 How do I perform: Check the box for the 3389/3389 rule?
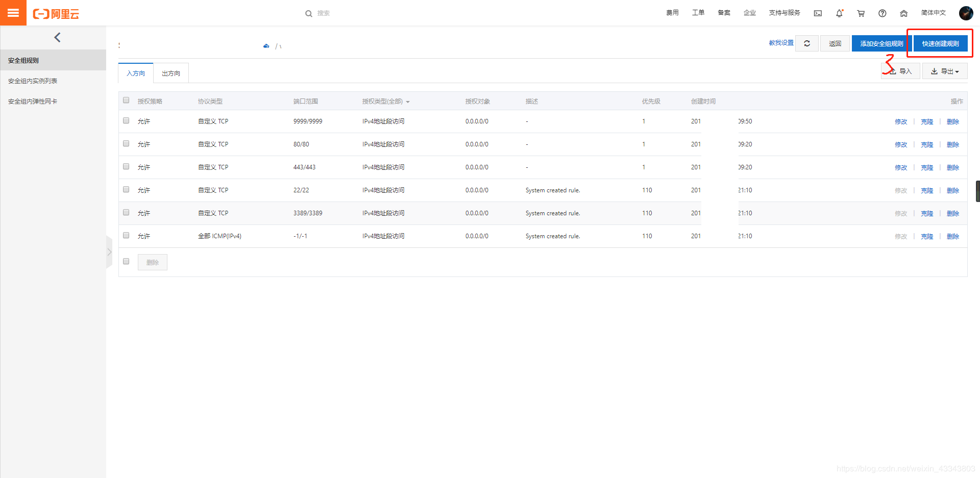[x=126, y=213]
